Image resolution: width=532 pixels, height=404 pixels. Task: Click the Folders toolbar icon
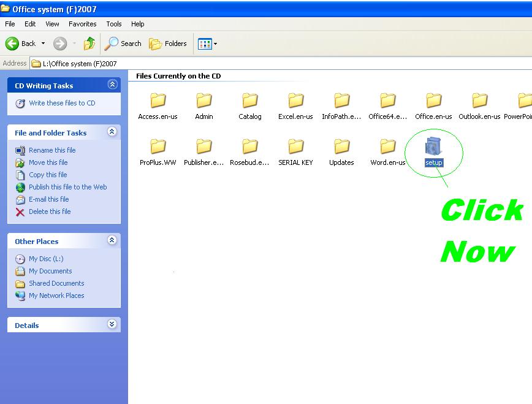pyautogui.click(x=164, y=44)
